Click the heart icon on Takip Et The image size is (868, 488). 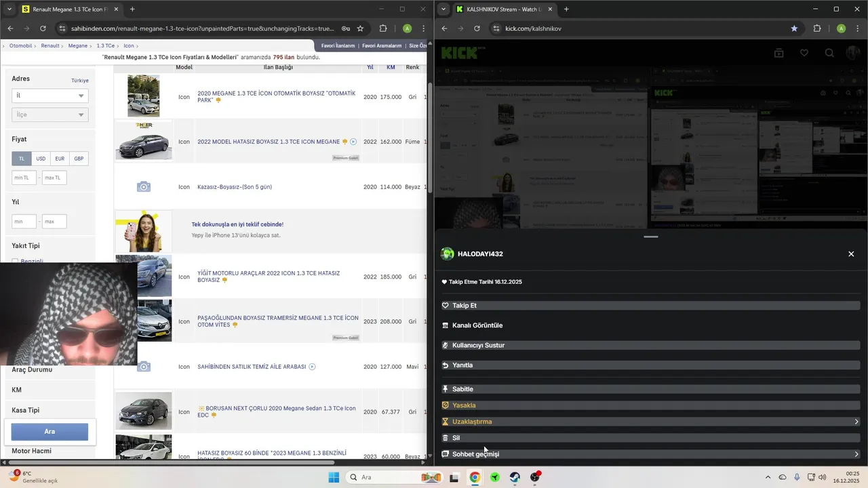coord(446,306)
